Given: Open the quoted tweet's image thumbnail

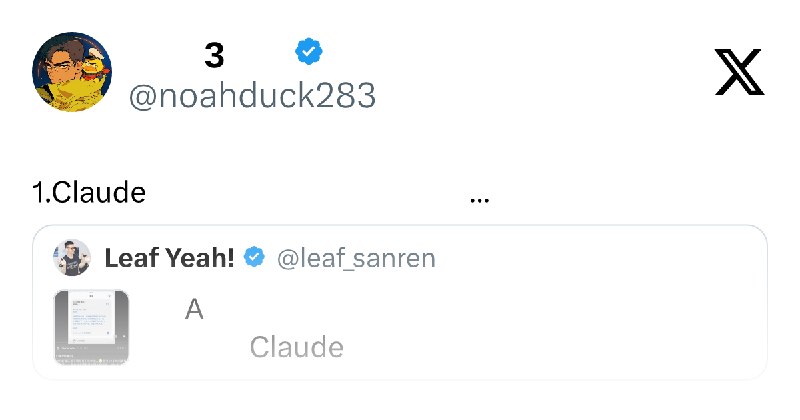Looking at the screenshot, I should pos(91,327).
